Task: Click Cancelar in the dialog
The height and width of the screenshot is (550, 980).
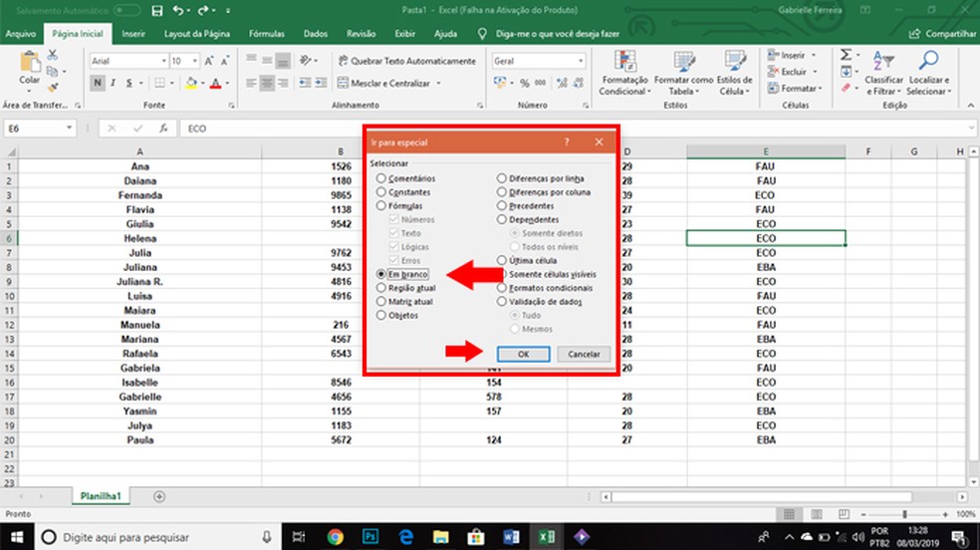Action: 584,354
